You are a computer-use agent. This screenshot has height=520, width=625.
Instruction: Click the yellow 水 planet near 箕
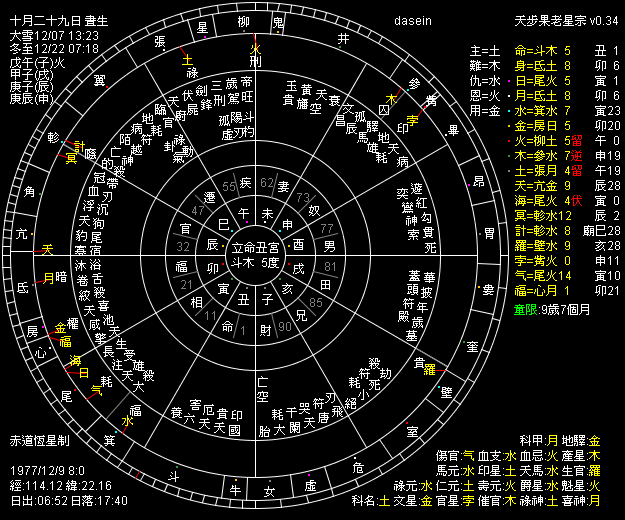[x=127, y=421]
